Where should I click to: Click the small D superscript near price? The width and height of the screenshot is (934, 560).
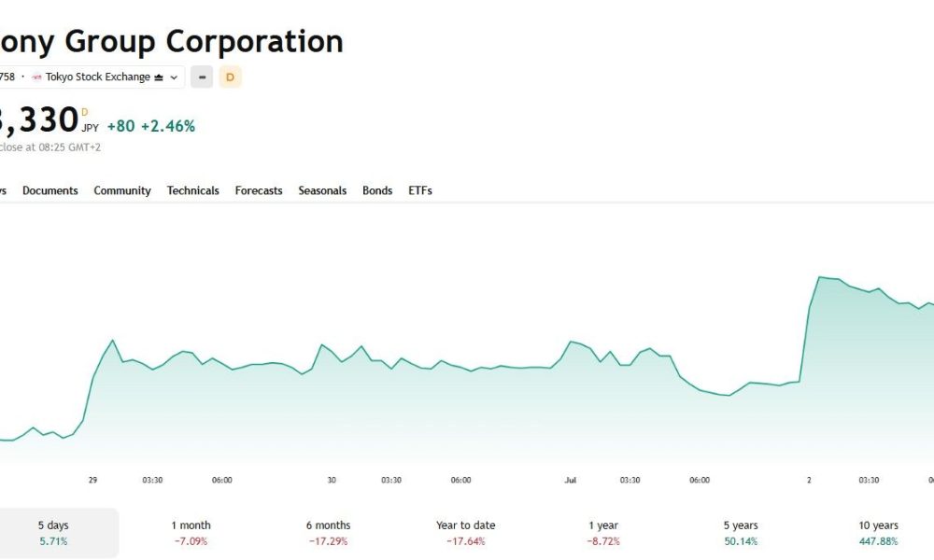[85, 113]
